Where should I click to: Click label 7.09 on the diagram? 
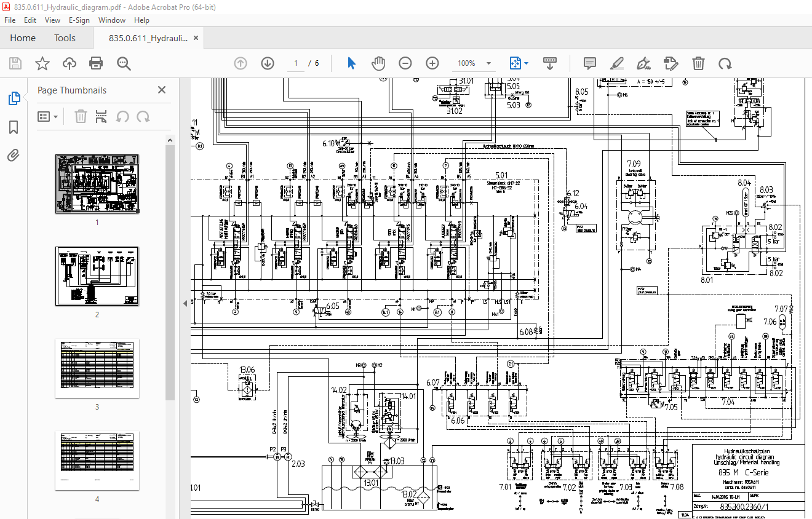click(634, 164)
